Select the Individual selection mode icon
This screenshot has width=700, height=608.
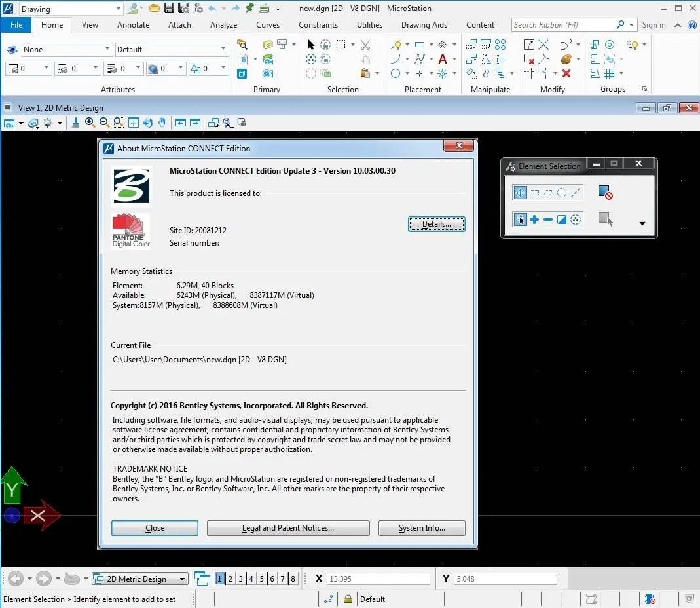[520, 193]
